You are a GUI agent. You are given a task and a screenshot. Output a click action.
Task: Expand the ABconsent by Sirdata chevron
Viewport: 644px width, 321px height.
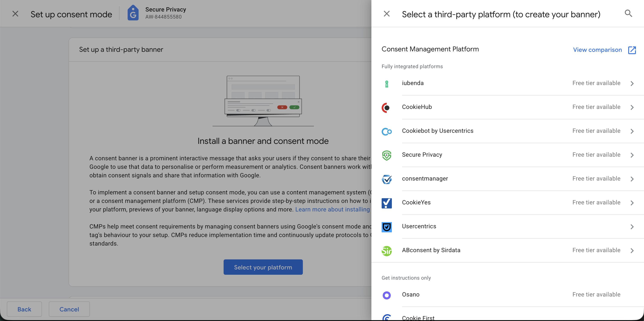tap(632, 251)
